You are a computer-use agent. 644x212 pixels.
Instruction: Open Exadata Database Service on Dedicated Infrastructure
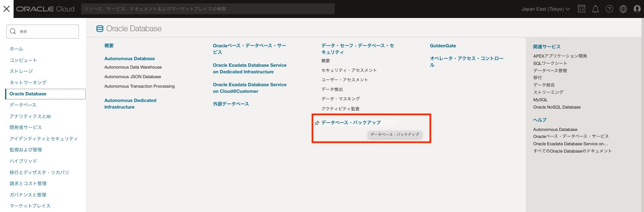point(250,69)
